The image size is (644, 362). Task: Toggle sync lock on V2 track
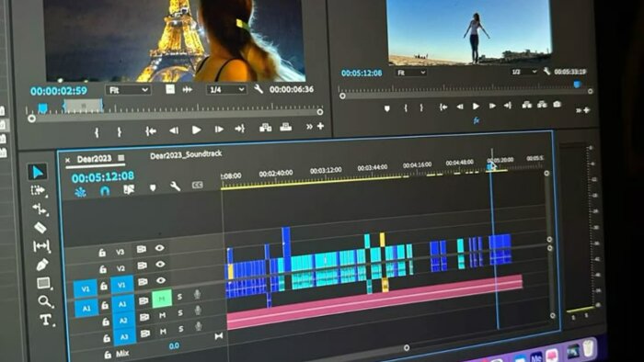(x=142, y=266)
